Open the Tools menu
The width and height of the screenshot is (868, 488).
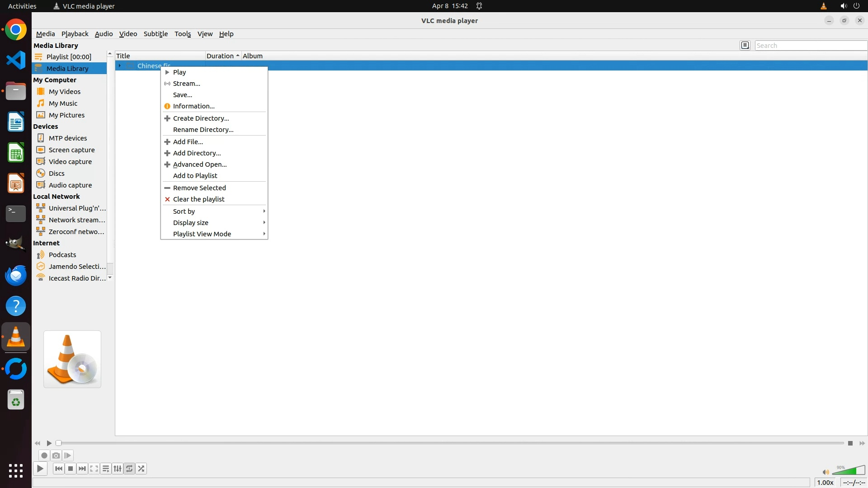pyautogui.click(x=183, y=34)
